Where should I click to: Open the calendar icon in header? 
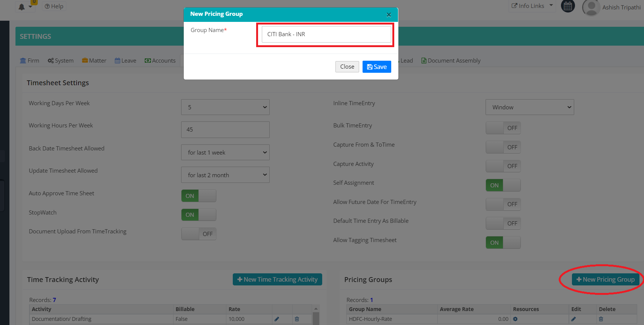pos(568,6)
